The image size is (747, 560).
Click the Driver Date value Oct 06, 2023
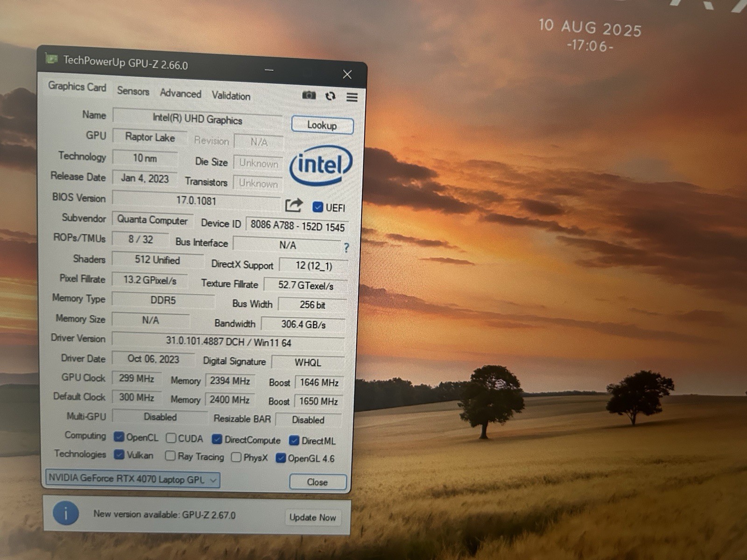tap(153, 359)
